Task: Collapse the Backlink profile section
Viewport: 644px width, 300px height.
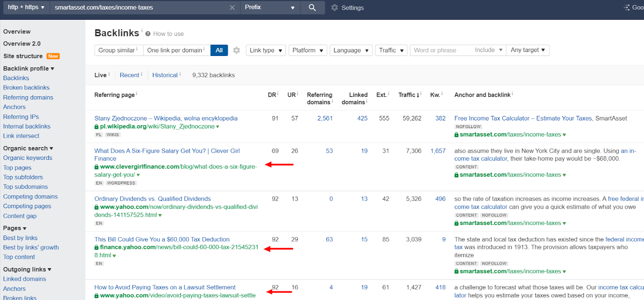Action: point(29,68)
